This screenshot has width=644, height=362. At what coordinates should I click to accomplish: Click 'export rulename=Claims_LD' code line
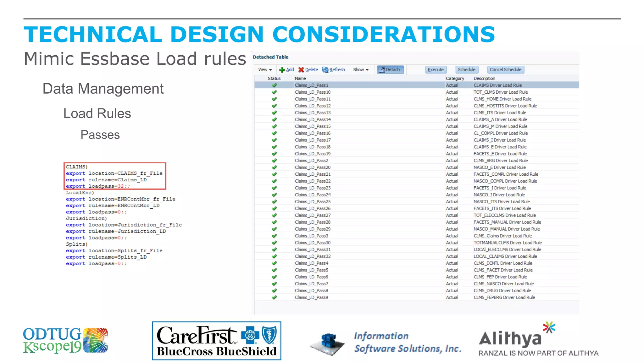pyautogui.click(x=106, y=180)
